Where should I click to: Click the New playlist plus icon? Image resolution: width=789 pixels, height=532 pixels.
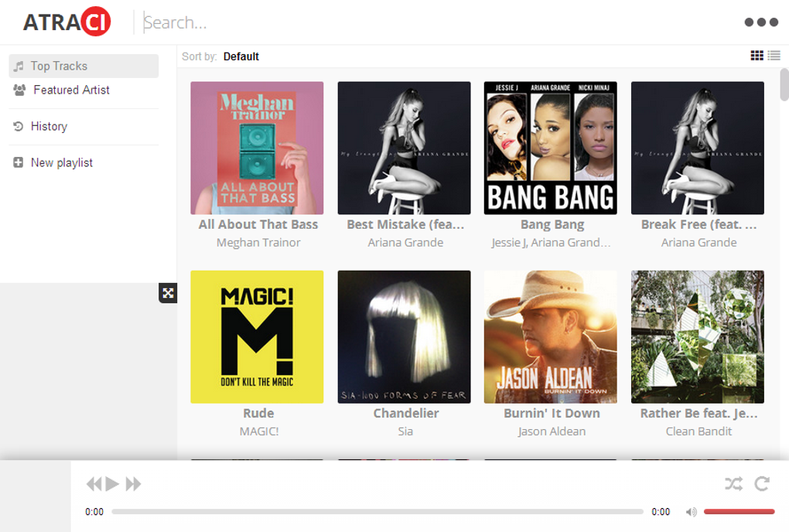(x=18, y=162)
